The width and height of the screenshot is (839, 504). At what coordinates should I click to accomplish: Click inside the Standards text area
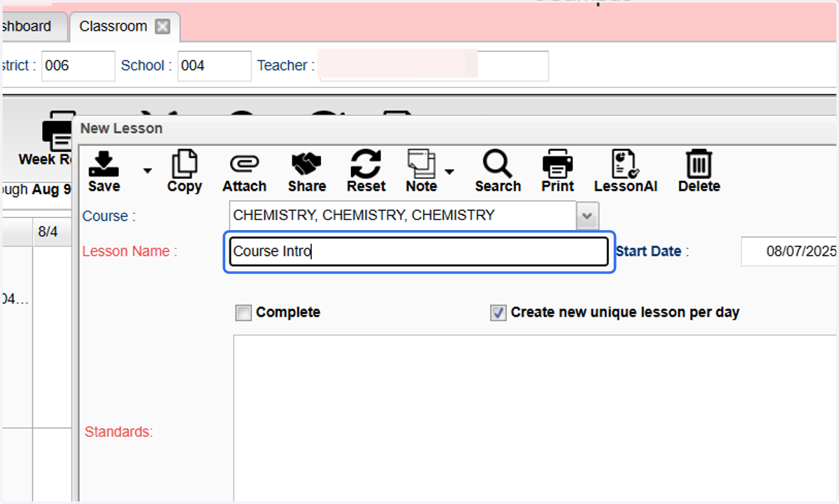point(535,418)
